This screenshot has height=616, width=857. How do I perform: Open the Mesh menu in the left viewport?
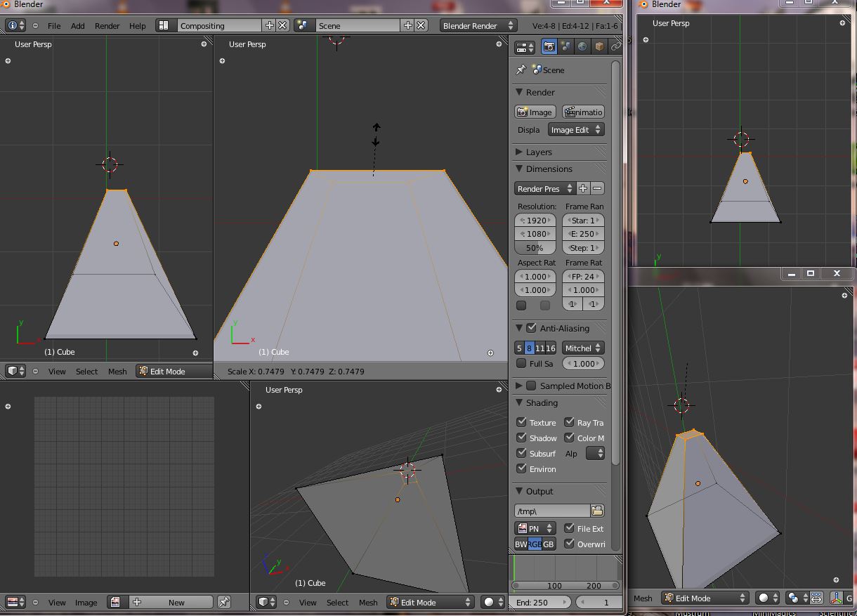117,371
